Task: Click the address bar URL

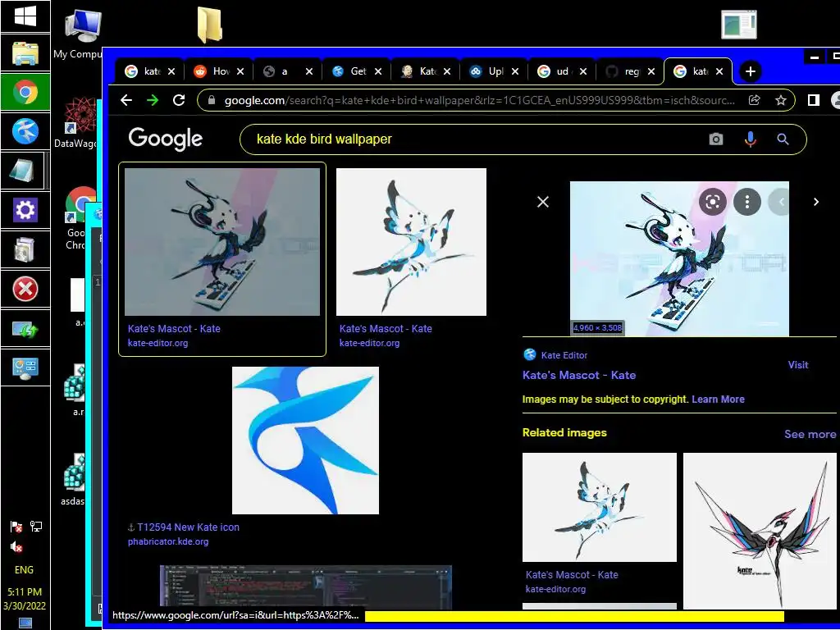Action: [479, 100]
